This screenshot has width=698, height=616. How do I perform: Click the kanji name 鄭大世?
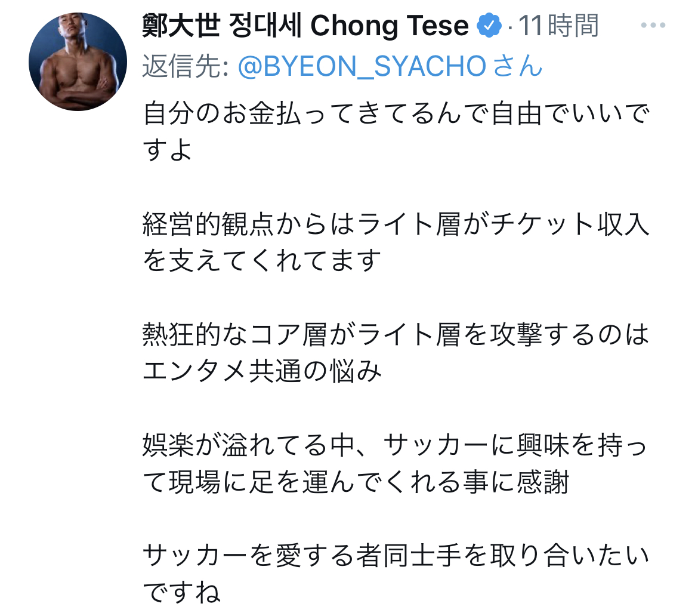coord(177,26)
